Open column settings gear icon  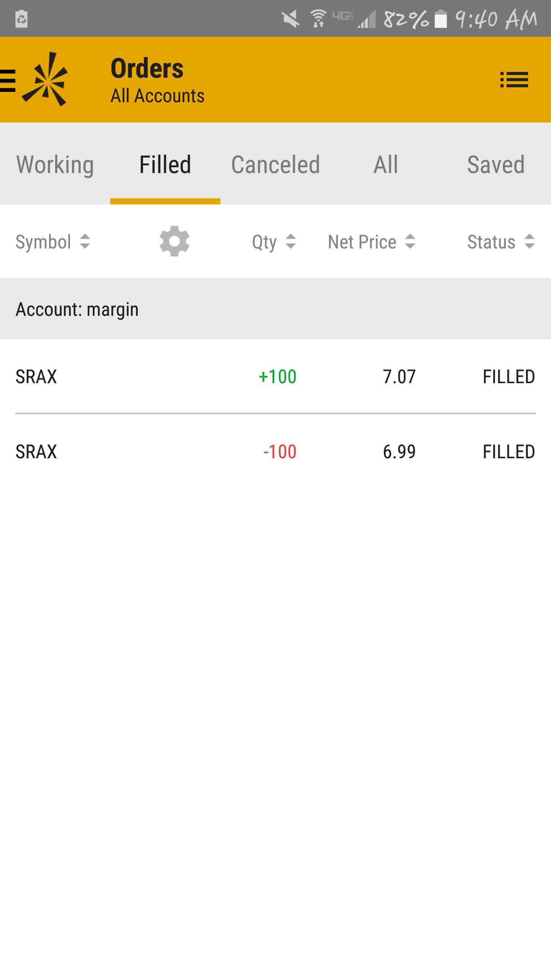tap(174, 241)
